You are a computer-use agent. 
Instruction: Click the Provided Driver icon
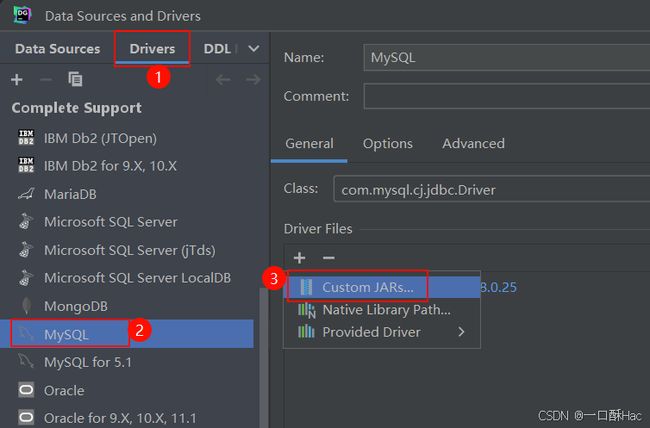[306, 331]
